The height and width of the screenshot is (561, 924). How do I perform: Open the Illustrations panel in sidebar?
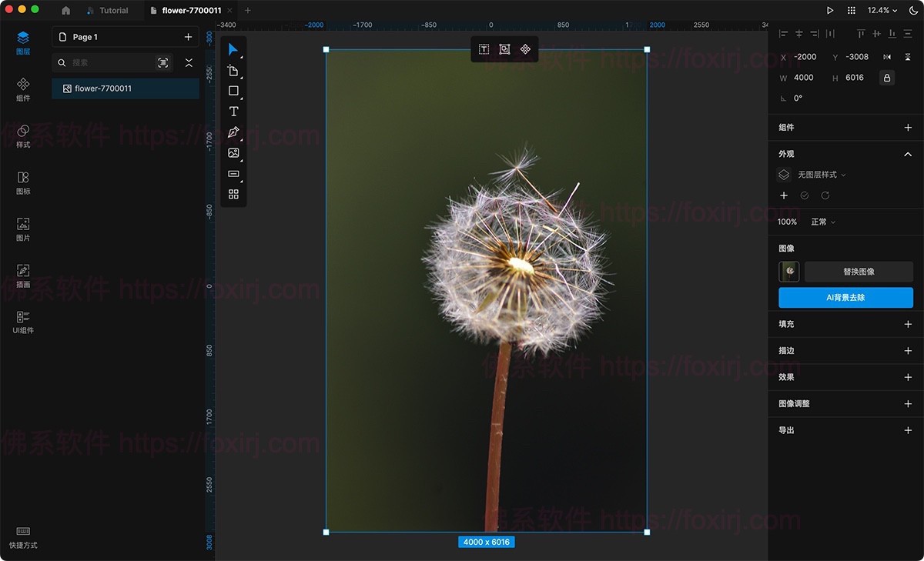tap(23, 275)
